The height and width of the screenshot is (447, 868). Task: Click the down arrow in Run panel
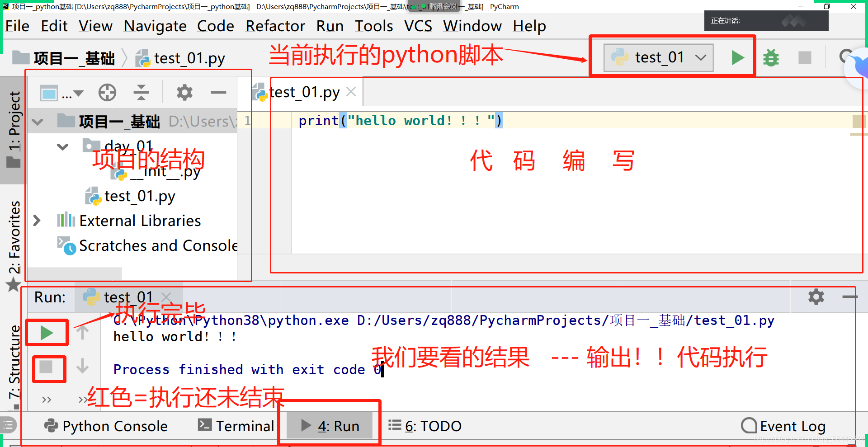(x=82, y=366)
